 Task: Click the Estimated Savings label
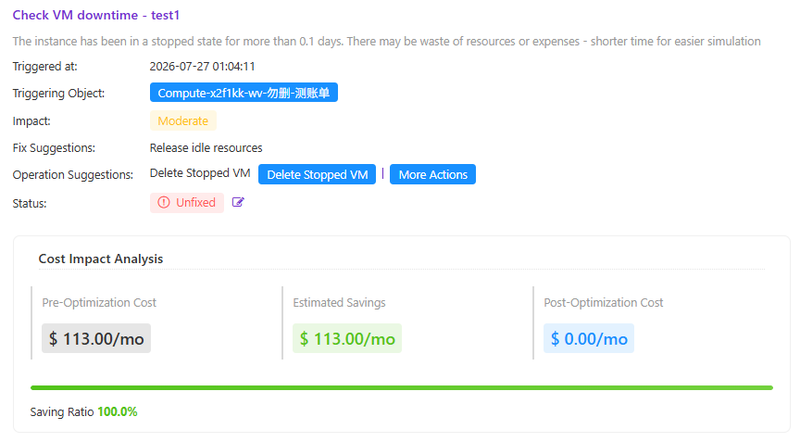coord(339,303)
